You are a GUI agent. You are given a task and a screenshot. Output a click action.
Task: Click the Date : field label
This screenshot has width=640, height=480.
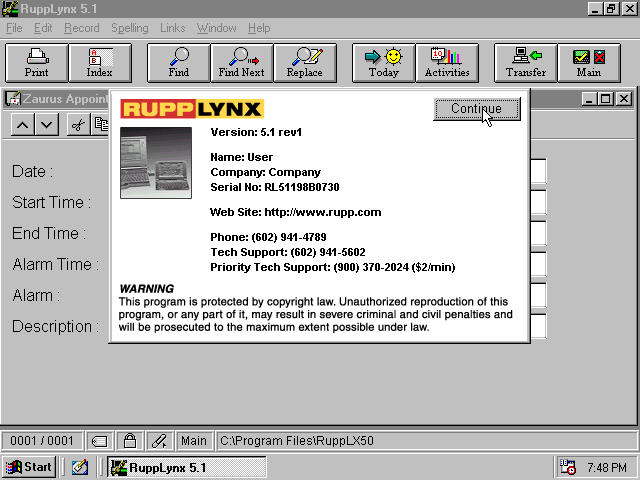tap(33, 171)
